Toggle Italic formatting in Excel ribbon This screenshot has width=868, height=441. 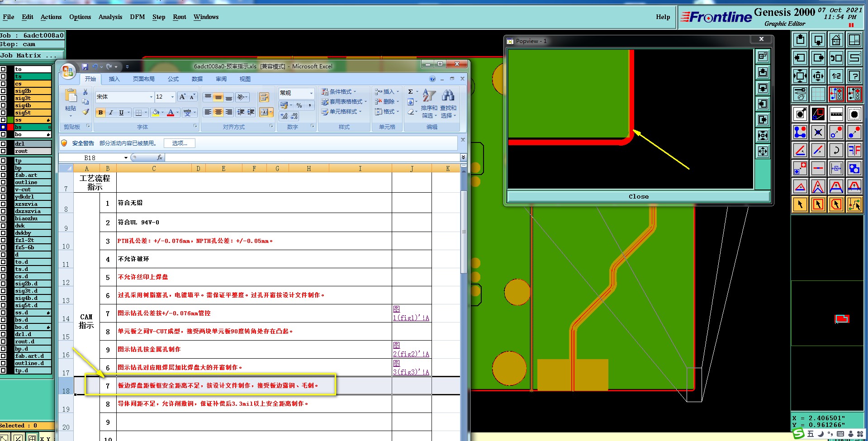click(x=111, y=113)
